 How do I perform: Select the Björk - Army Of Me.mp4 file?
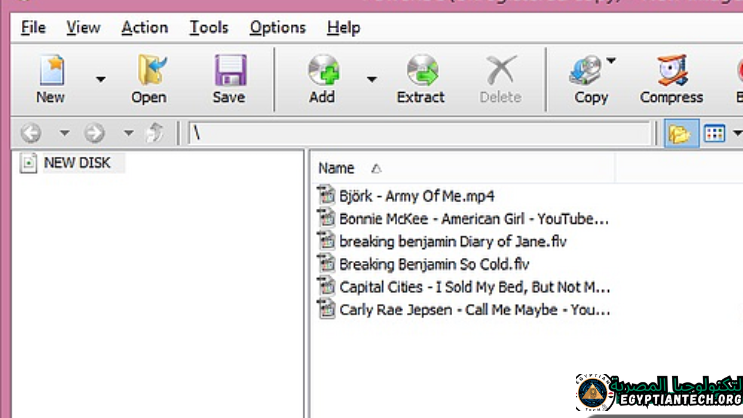click(x=416, y=196)
